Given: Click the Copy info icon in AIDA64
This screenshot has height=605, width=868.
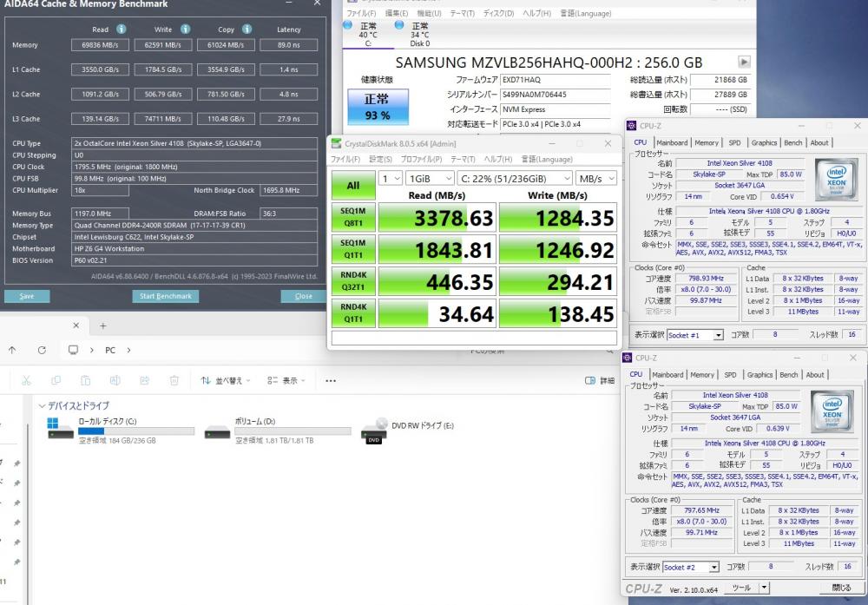Looking at the screenshot, I should coord(247,30).
